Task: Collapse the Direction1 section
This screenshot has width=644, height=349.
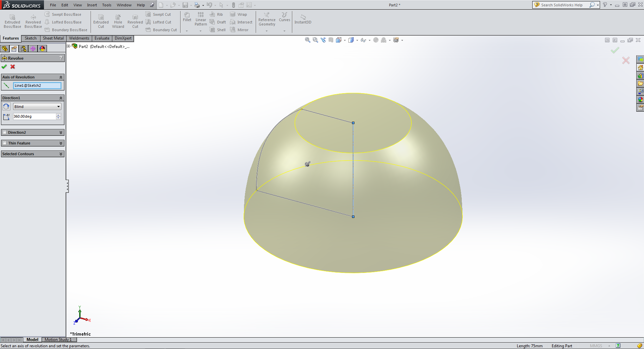Action: coord(61,98)
